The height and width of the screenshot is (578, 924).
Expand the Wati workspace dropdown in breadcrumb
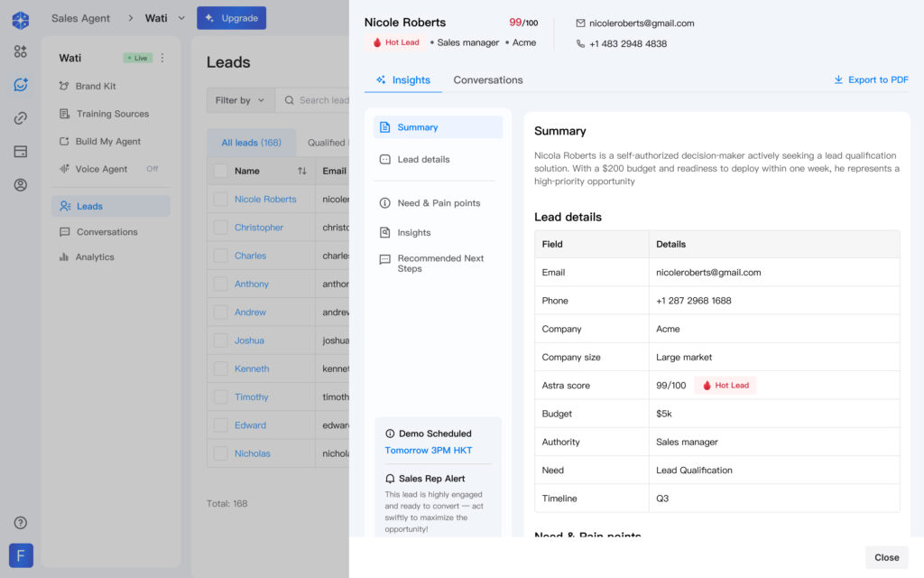(181, 18)
